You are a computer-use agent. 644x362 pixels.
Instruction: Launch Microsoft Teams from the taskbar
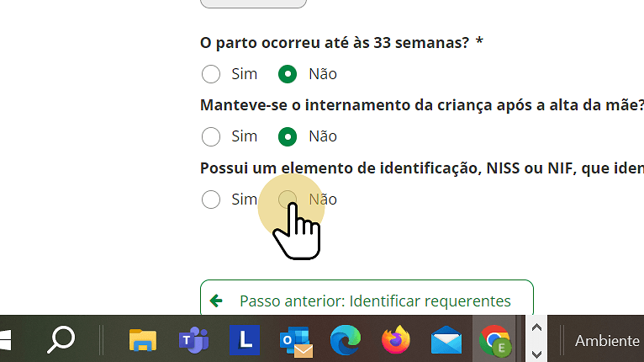pos(193,340)
